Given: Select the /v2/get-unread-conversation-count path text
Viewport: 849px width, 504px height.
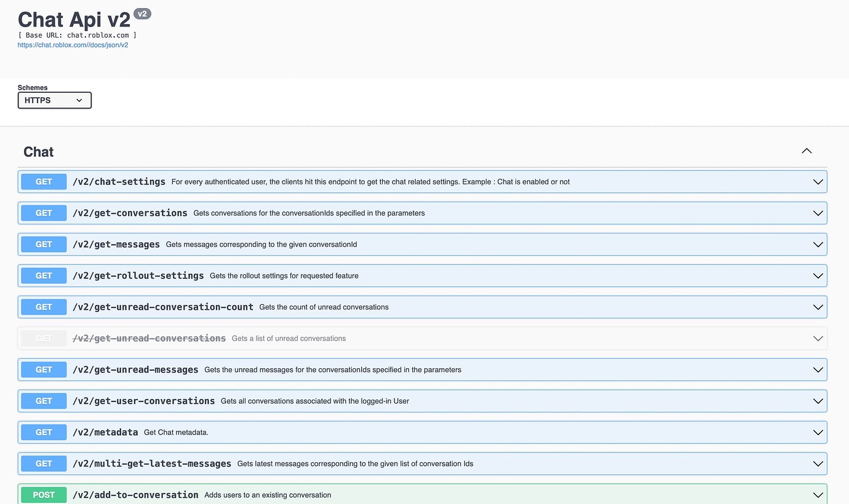Looking at the screenshot, I should pos(163,307).
